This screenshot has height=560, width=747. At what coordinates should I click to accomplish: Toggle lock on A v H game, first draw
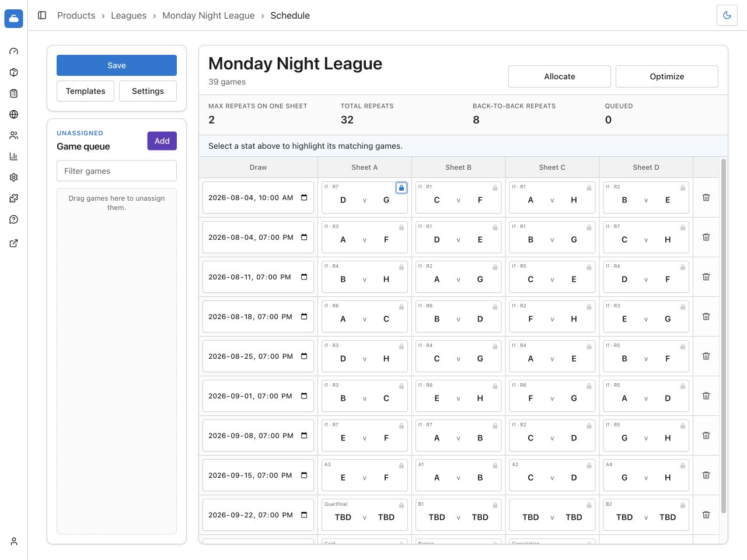(x=589, y=188)
